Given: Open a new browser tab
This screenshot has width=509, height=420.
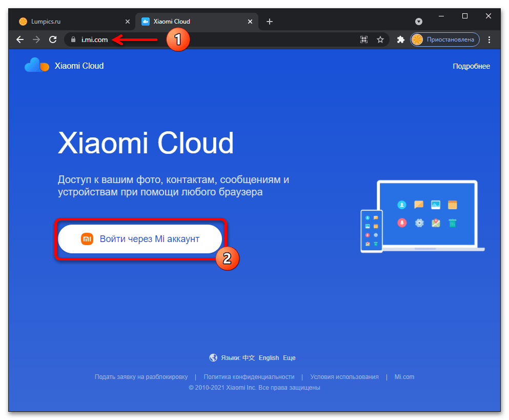Looking at the screenshot, I should pos(270,22).
